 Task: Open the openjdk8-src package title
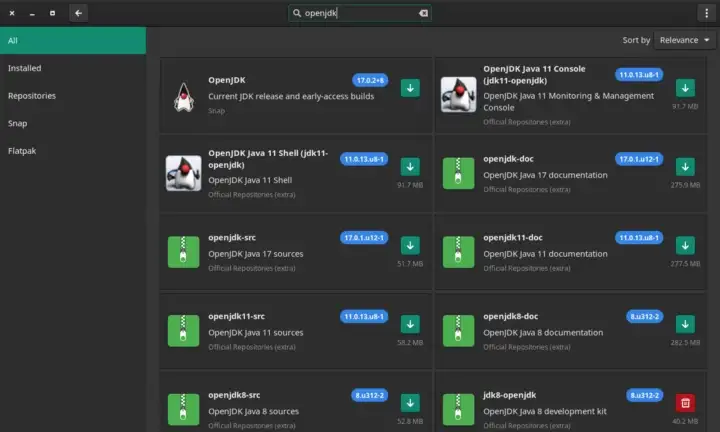coord(234,395)
